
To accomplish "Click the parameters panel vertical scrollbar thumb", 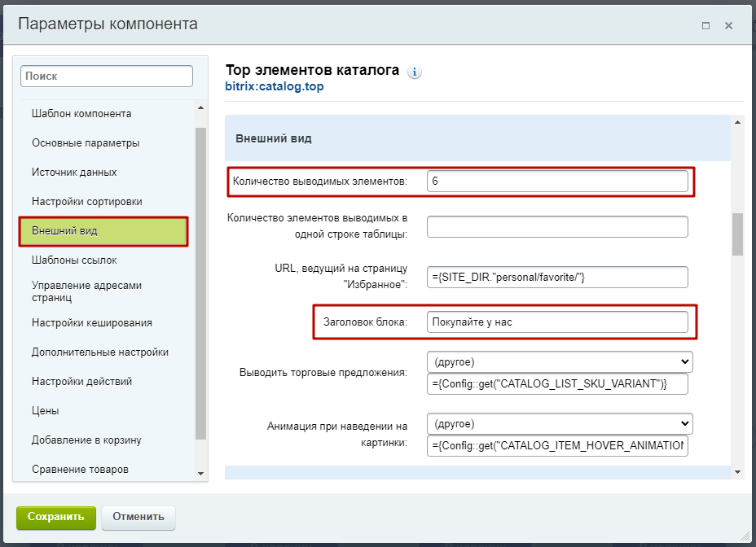I will 737,234.
